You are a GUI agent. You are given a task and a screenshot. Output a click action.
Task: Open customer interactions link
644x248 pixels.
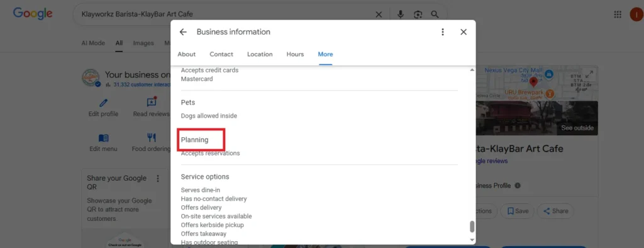[142, 84]
